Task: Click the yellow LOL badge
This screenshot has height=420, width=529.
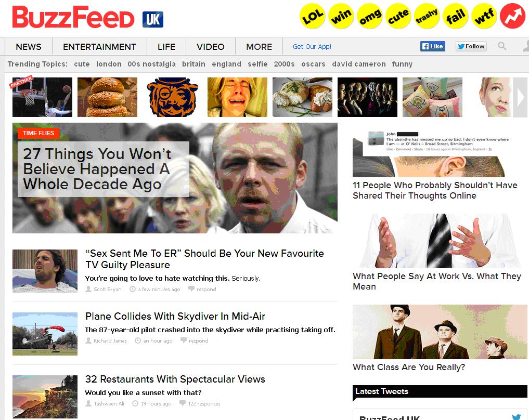Action: (x=313, y=16)
